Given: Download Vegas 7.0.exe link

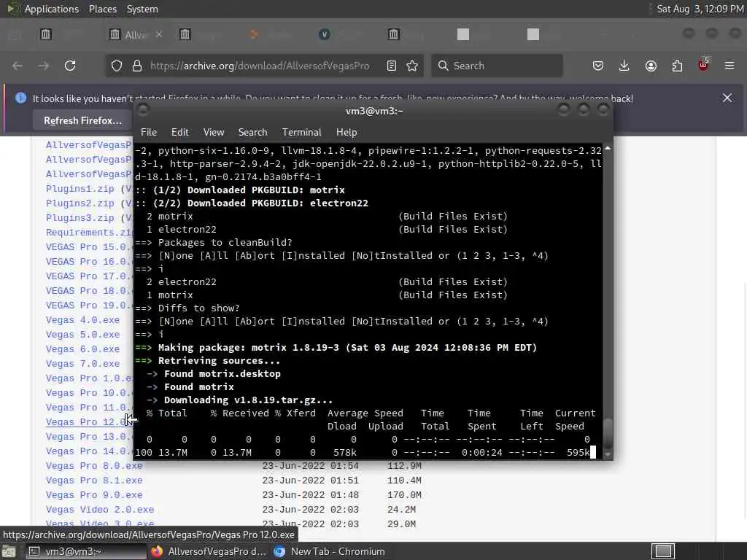Looking at the screenshot, I should [x=82, y=364].
